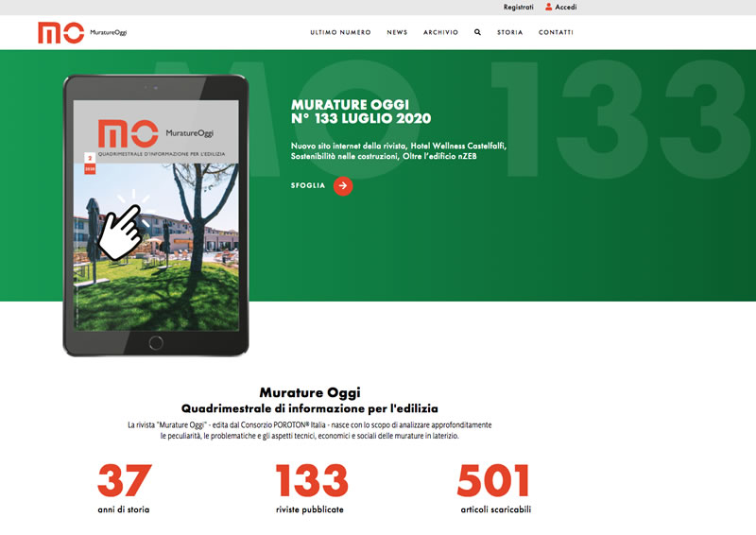Click the 'Murature Oggi' section title
The width and height of the screenshot is (756, 535).
click(310, 392)
